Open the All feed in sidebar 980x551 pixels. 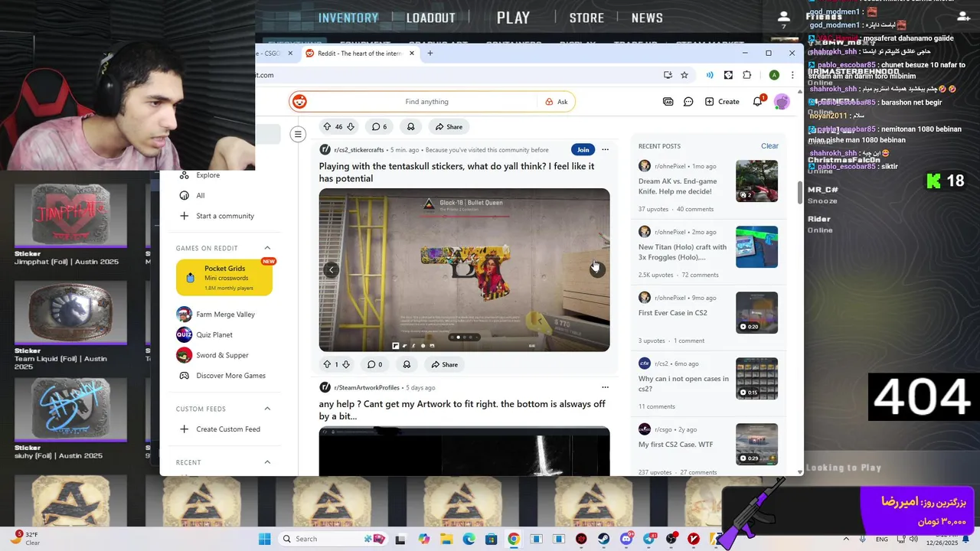pyautogui.click(x=200, y=195)
